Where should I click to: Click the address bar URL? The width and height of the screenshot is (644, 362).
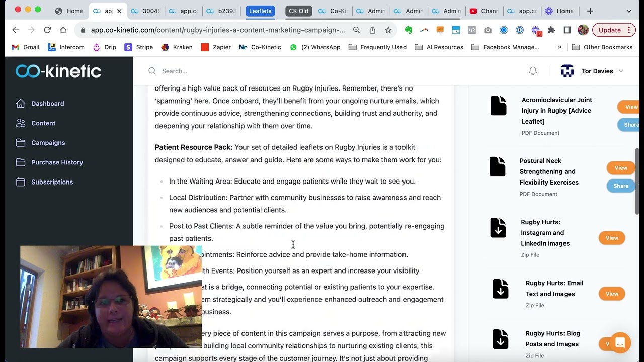218,30
